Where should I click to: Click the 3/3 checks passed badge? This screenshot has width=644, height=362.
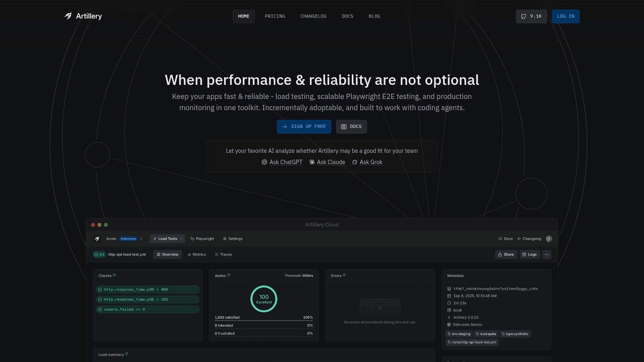[99, 255]
